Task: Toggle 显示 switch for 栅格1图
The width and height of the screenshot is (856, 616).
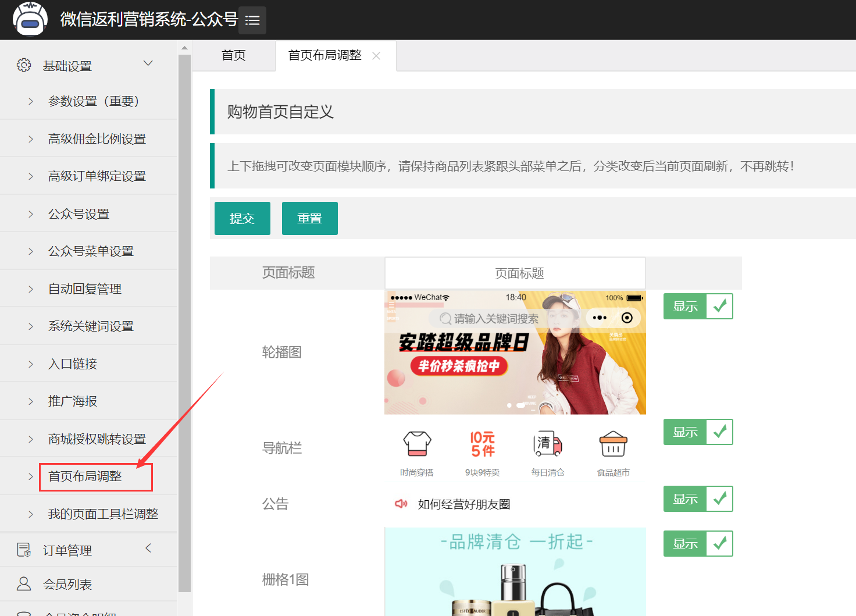Action: [x=698, y=544]
